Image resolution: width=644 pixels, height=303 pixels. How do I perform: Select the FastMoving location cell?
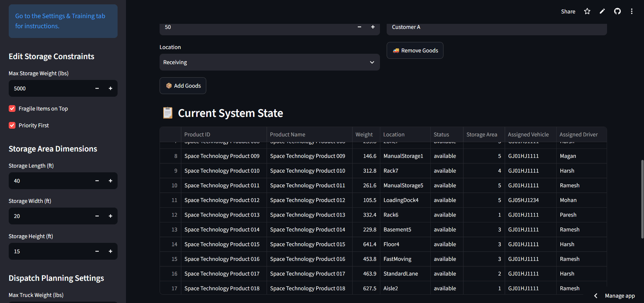pos(405,259)
